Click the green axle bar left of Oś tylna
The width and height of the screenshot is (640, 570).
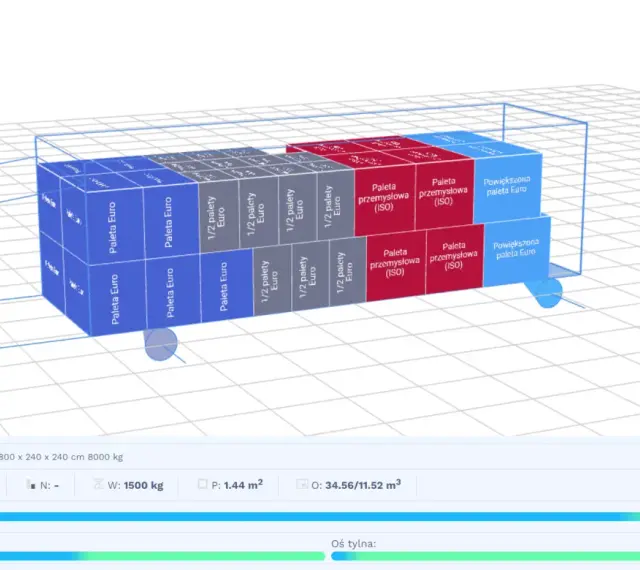click(x=162, y=556)
